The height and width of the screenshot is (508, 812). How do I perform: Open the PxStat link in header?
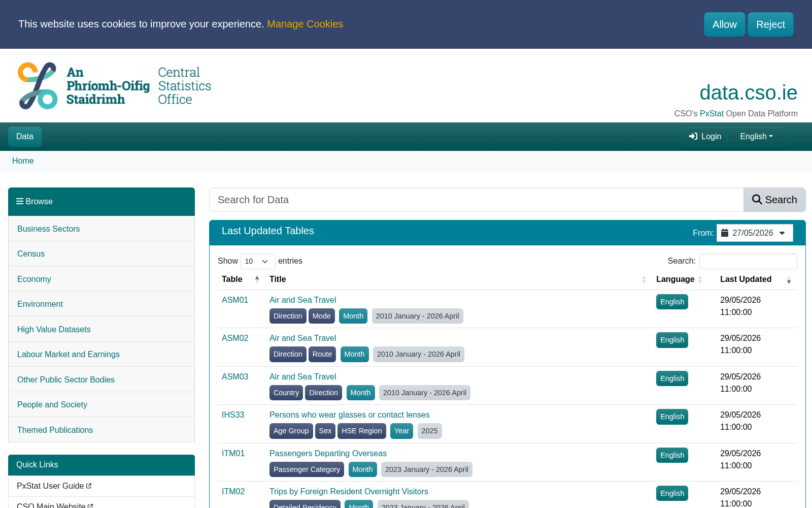[x=712, y=113]
